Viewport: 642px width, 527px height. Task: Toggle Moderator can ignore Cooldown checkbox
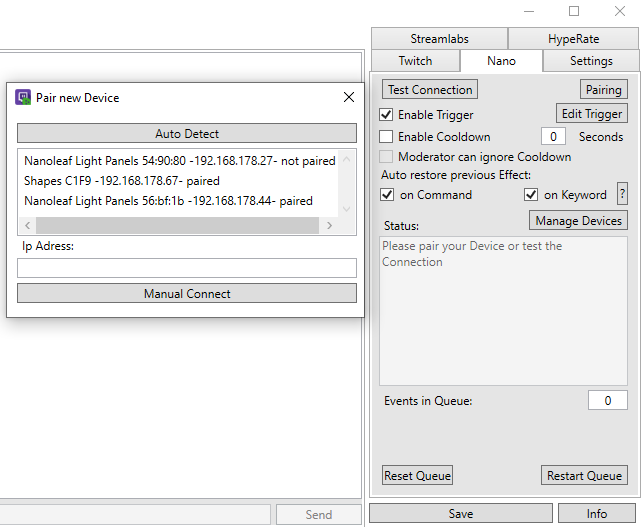pyautogui.click(x=386, y=156)
